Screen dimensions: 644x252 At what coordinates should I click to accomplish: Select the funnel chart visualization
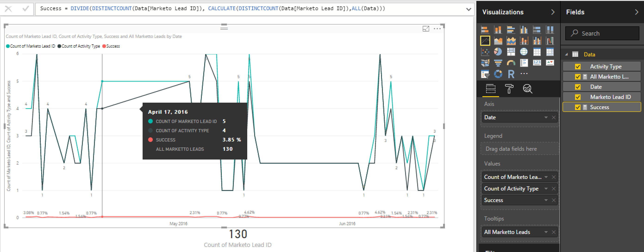pyautogui.click(x=498, y=63)
